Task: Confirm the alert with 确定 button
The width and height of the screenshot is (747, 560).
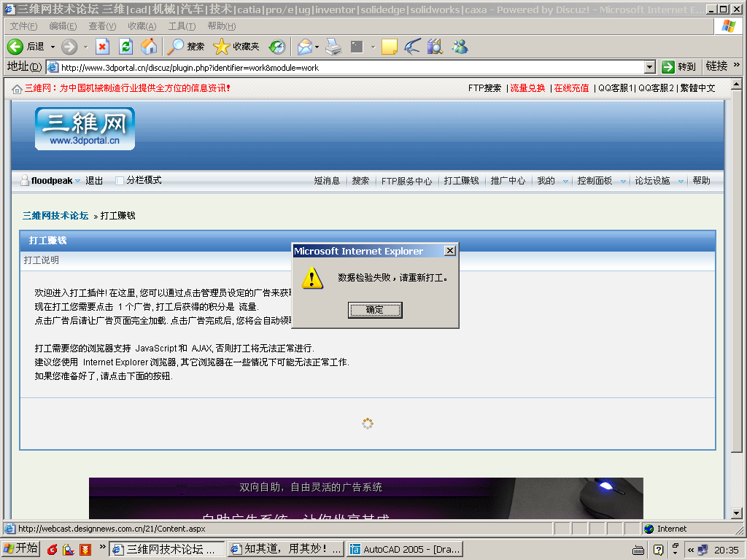Action: [x=375, y=310]
